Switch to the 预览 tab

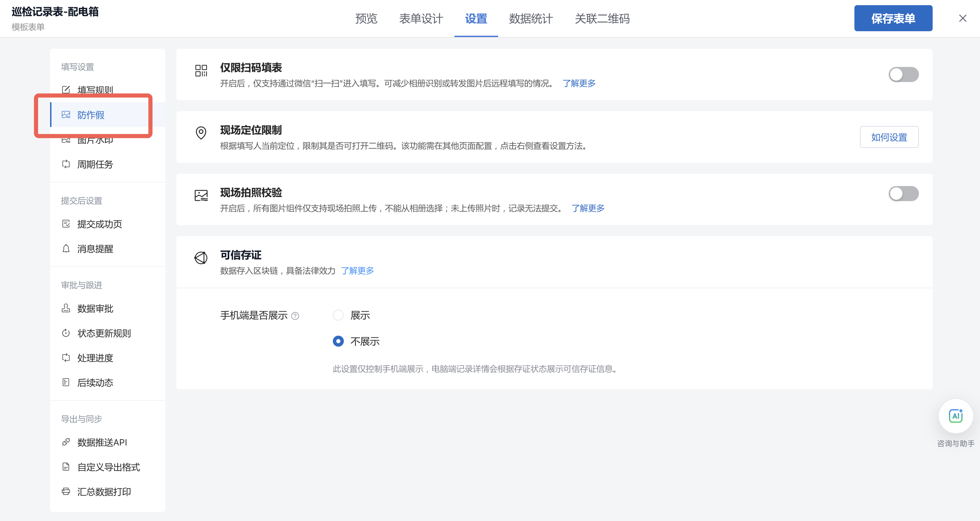point(366,19)
